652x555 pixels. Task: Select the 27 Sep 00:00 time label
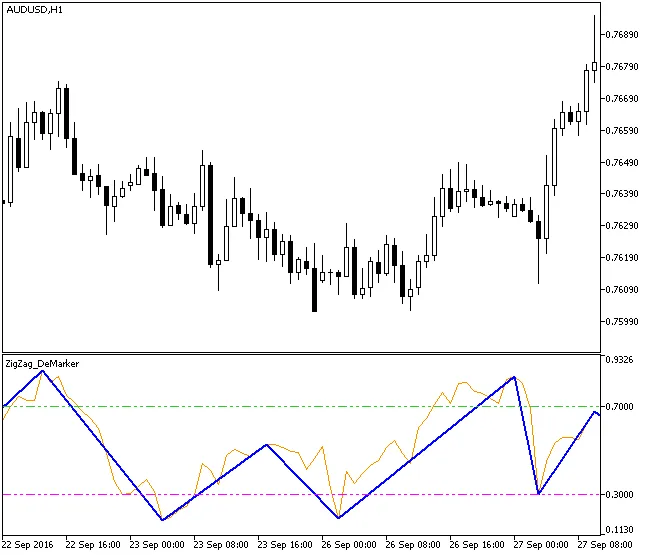(x=541, y=545)
